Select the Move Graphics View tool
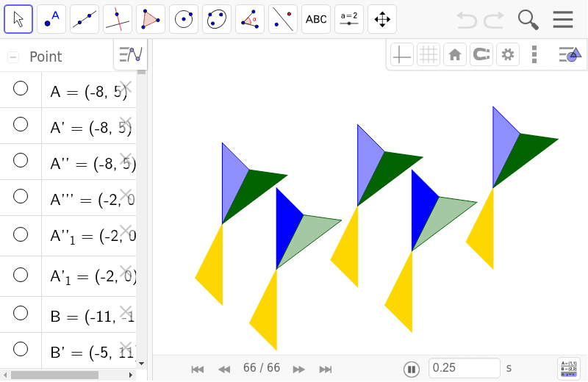The width and height of the screenshot is (588, 382). point(382,19)
